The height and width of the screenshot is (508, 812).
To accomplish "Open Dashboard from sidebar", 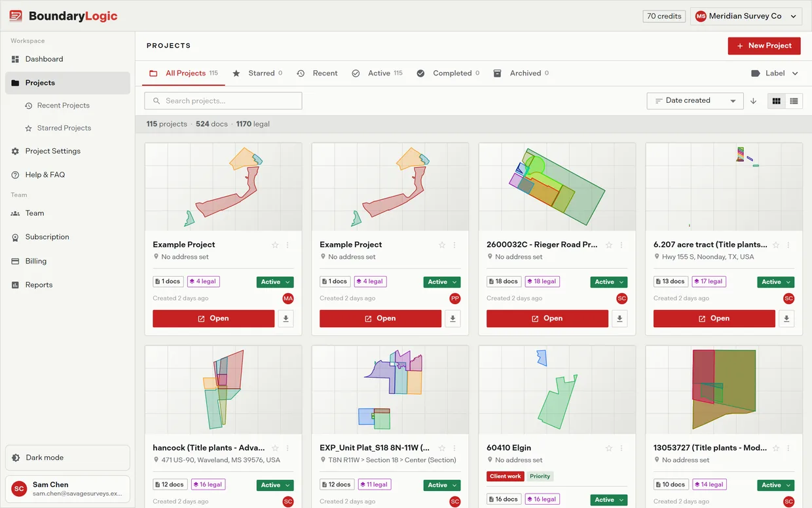I will pos(67,59).
